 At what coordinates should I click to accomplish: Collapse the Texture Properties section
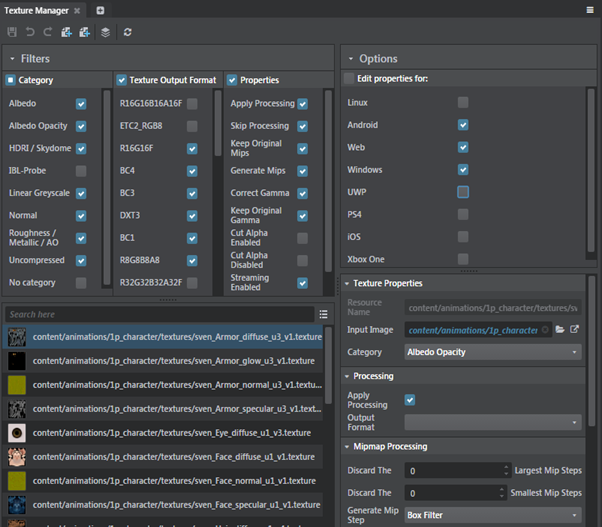click(348, 284)
